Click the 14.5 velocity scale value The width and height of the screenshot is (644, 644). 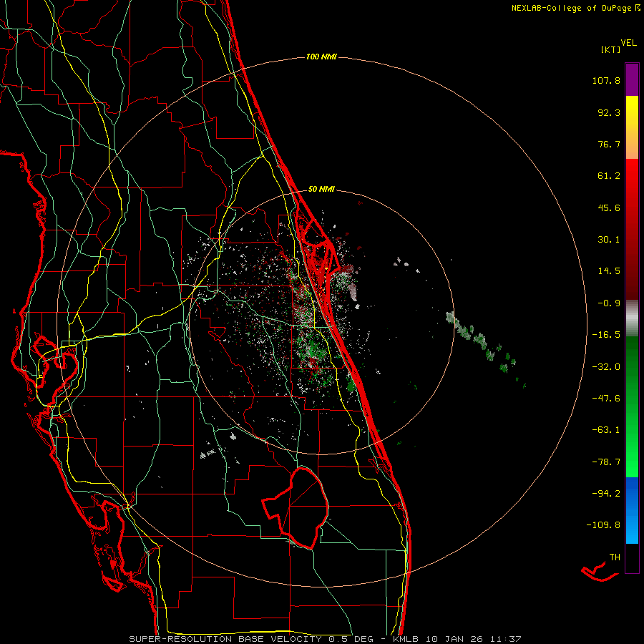coord(609,271)
